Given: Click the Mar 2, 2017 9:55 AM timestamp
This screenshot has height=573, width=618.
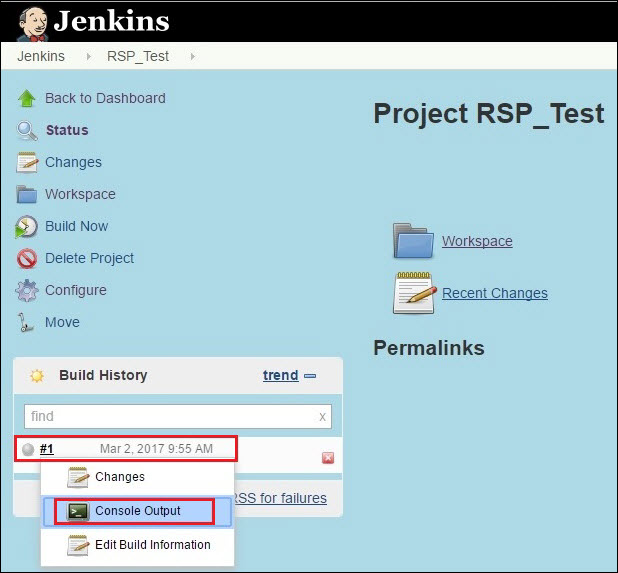Looking at the screenshot, I should pyautogui.click(x=156, y=449).
